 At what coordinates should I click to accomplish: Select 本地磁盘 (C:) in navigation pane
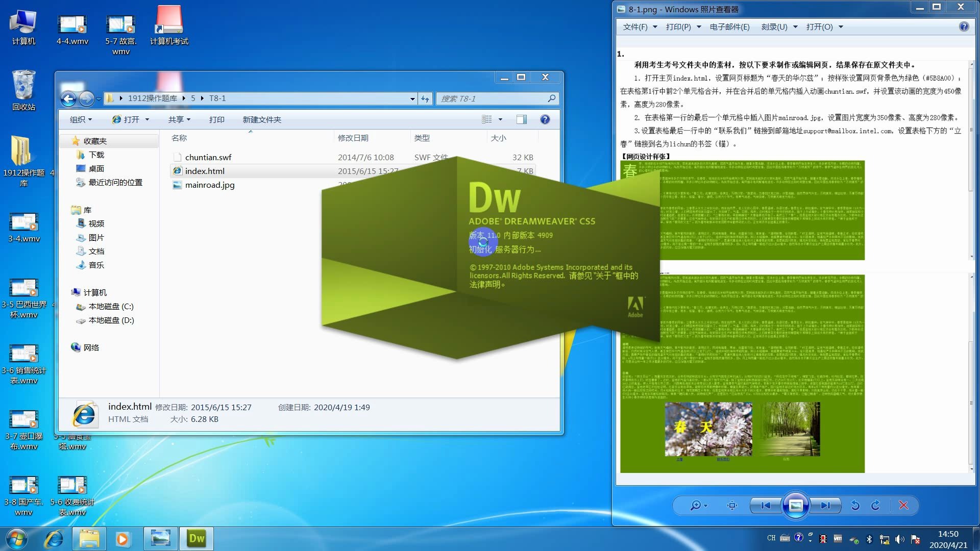[111, 306]
